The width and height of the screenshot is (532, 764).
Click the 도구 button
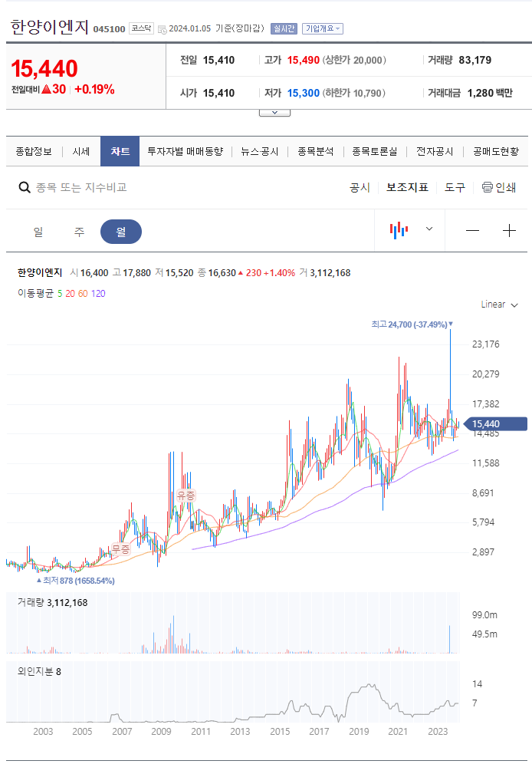pyautogui.click(x=455, y=188)
